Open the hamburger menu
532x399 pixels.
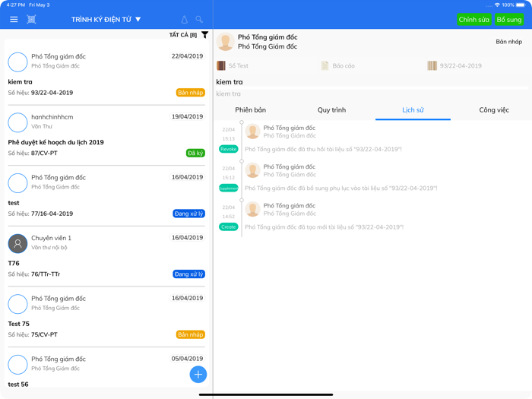pos(14,20)
